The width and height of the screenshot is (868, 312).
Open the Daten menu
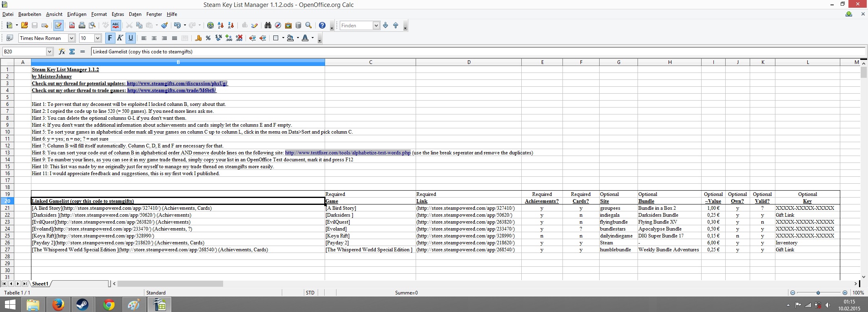click(135, 14)
